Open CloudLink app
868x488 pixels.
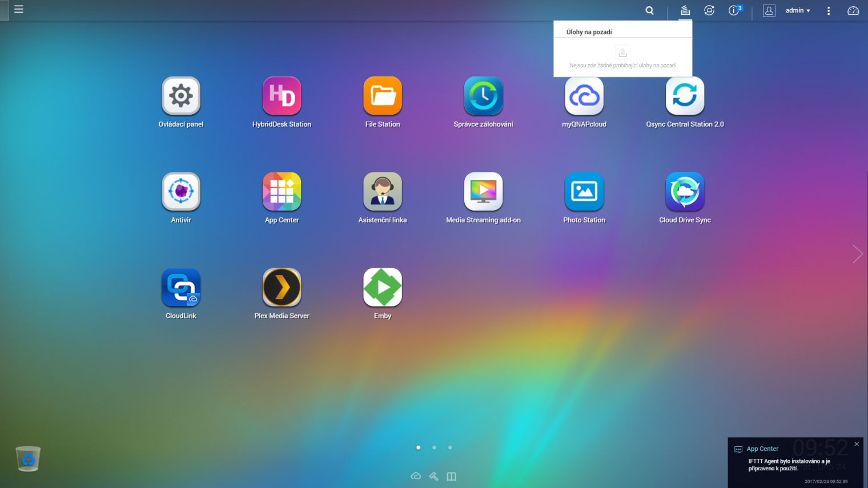tap(181, 288)
